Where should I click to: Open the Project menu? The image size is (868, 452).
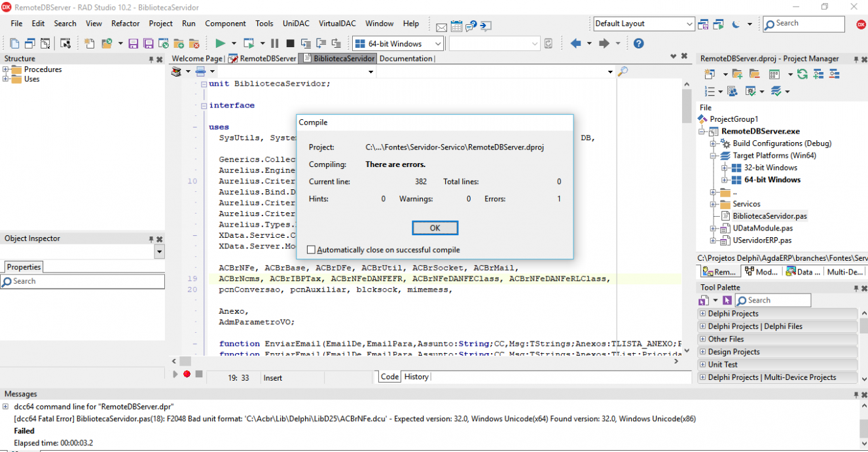tap(161, 24)
